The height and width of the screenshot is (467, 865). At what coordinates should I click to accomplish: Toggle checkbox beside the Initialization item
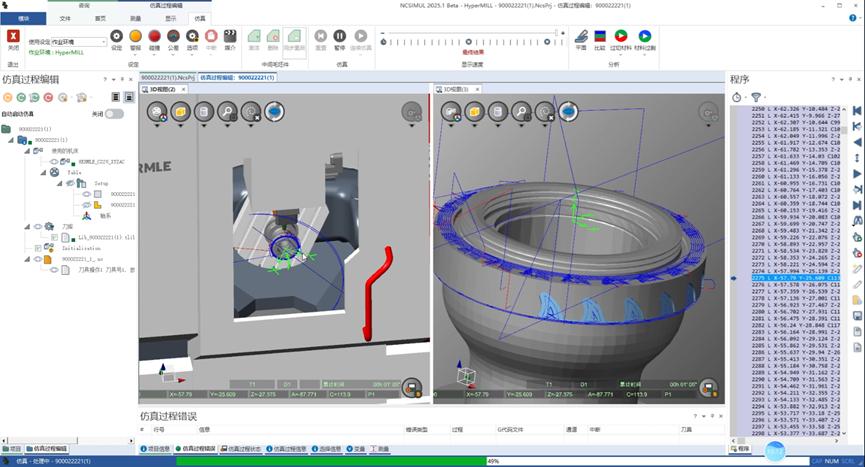point(38,248)
